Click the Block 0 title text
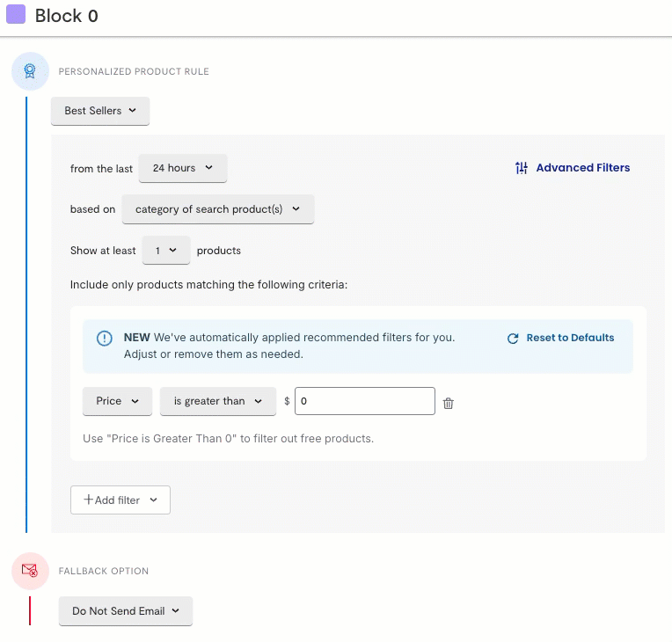This screenshot has width=672, height=642. pyautogui.click(x=67, y=16)
